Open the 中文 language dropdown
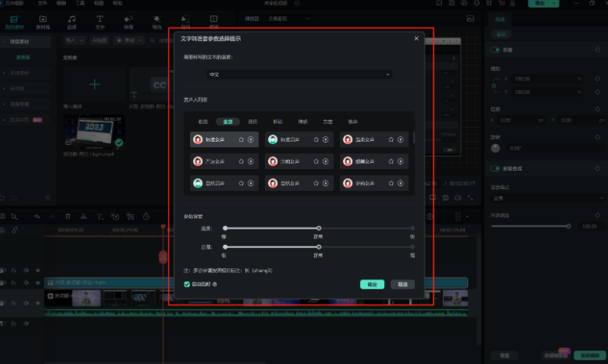Viewport: 608px width, 364px height. pos(299,74)
